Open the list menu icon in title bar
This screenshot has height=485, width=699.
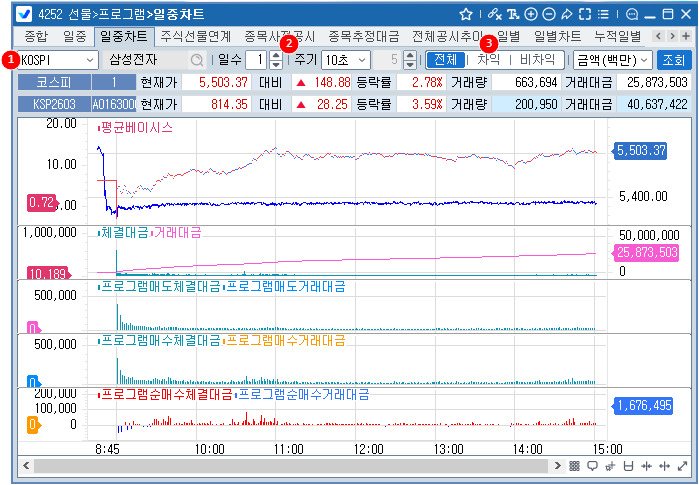click(x=603, y=14)
